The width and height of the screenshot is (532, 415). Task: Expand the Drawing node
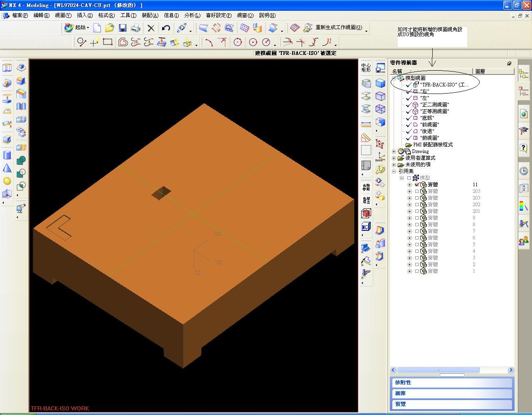point(394,151)
